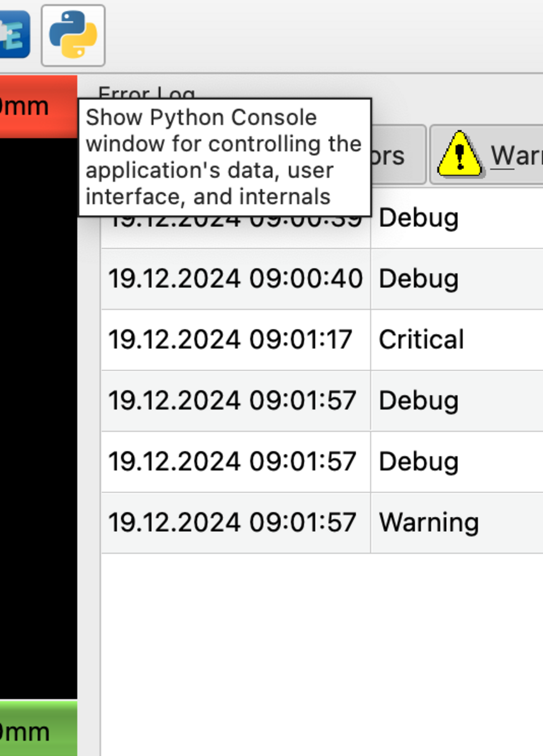Select the 09:00:40 timestamp cell
This screenshot has width=543, height=756.
click(x=235, y=278)
